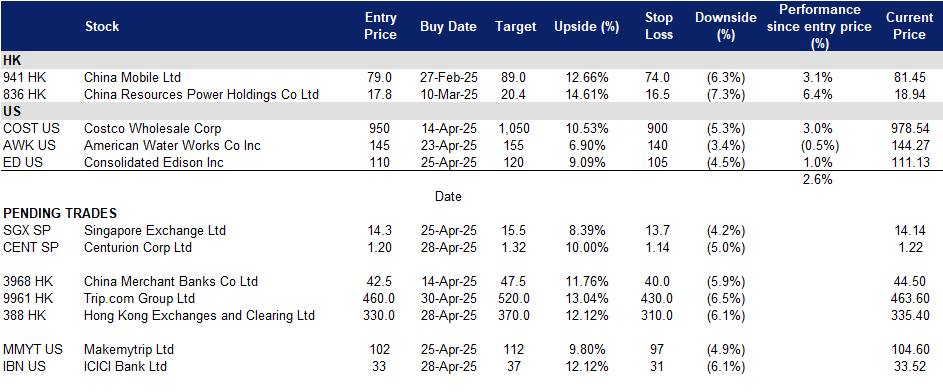Click the Stop Loss column header

point(659,26)
